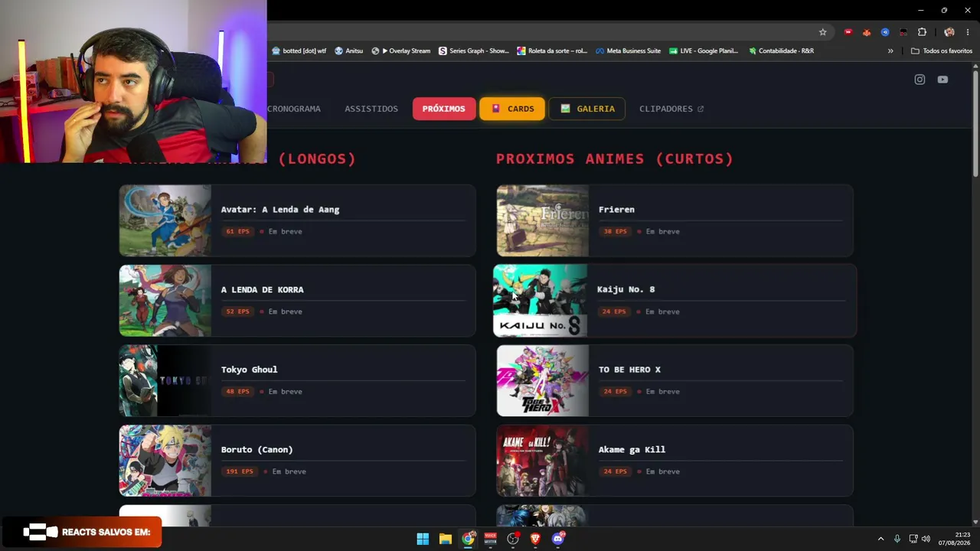Select the Próximos tab
This screenshot has width=980, height=551.
pyautogui.click(x=444, y=109)
